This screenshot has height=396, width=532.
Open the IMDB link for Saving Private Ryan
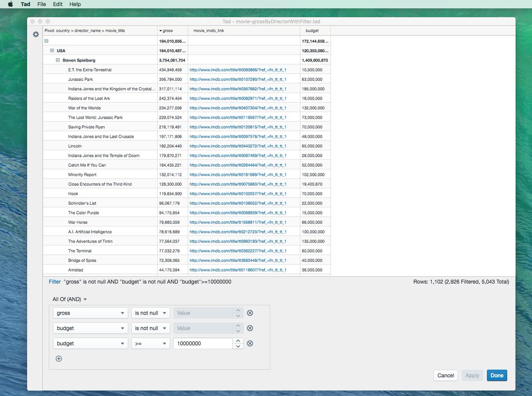tap(238, 127)
